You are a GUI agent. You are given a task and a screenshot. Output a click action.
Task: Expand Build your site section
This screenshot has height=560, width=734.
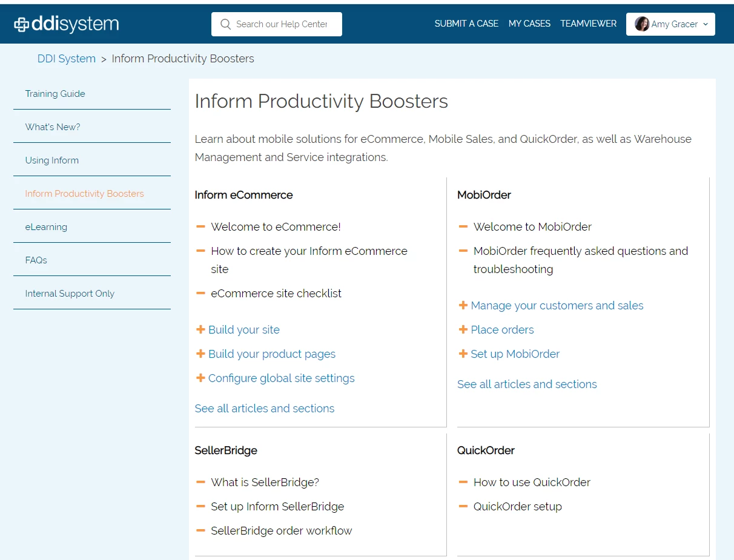244,330
